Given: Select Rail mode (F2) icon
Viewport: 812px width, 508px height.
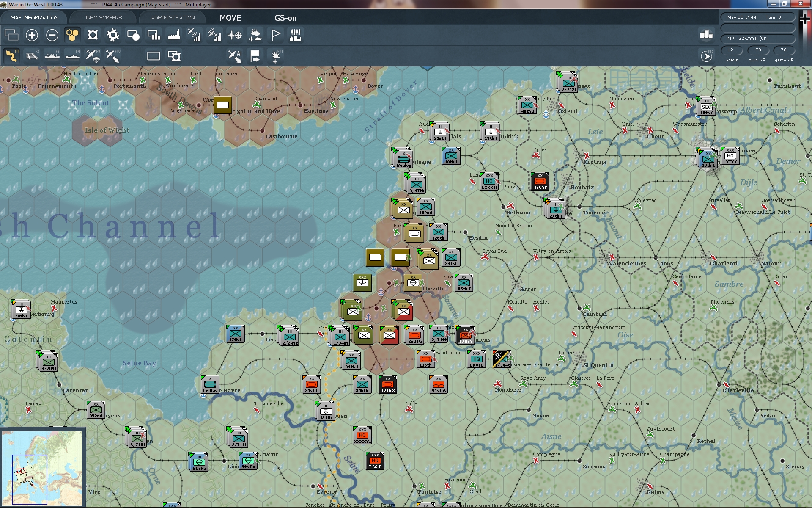Looking at the screenshot, I should (x=32, y=56).
